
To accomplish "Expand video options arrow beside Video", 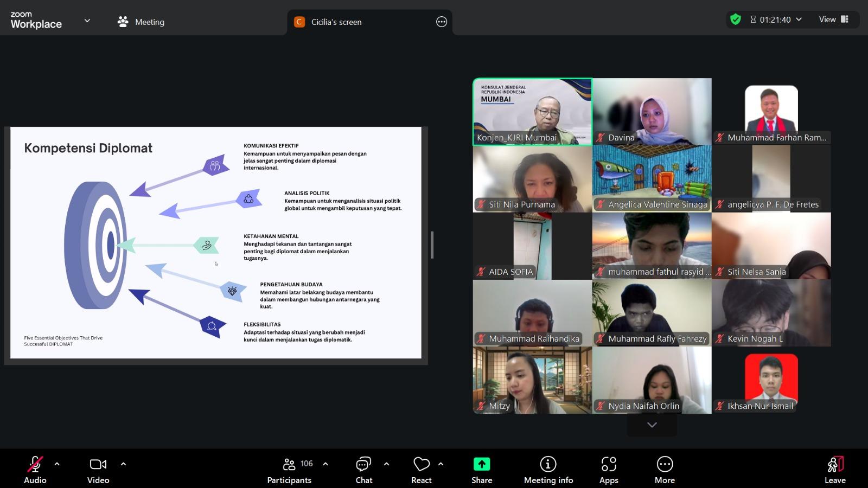I will pos(123,464).
